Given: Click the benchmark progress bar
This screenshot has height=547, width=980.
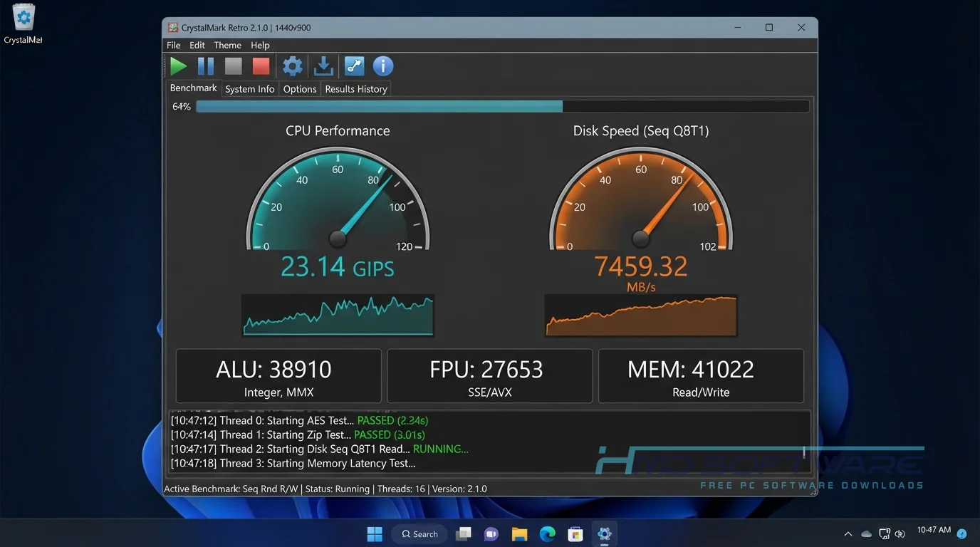Looking at the screenshot, I should (503, 107).
